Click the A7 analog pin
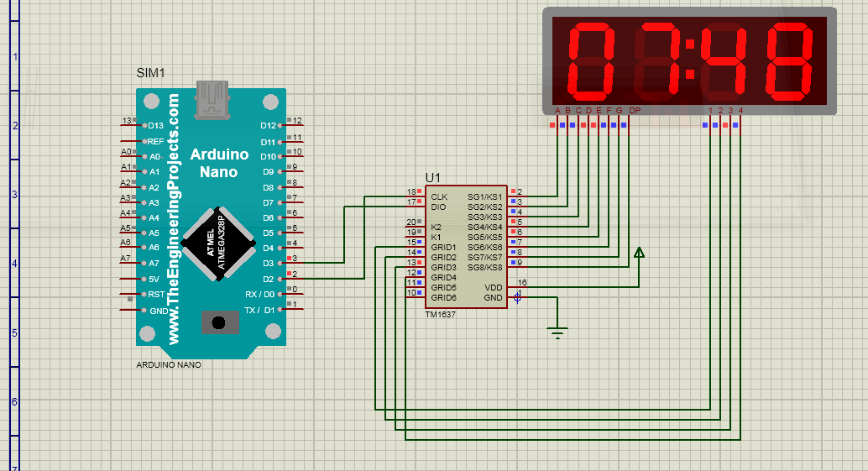The image size is (868, 471). [154, 264]
